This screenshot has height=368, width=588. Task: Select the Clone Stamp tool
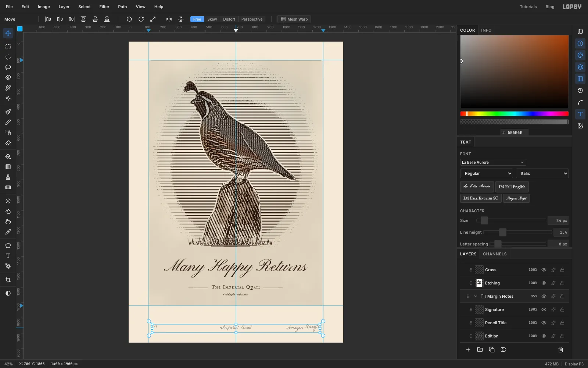8,177
